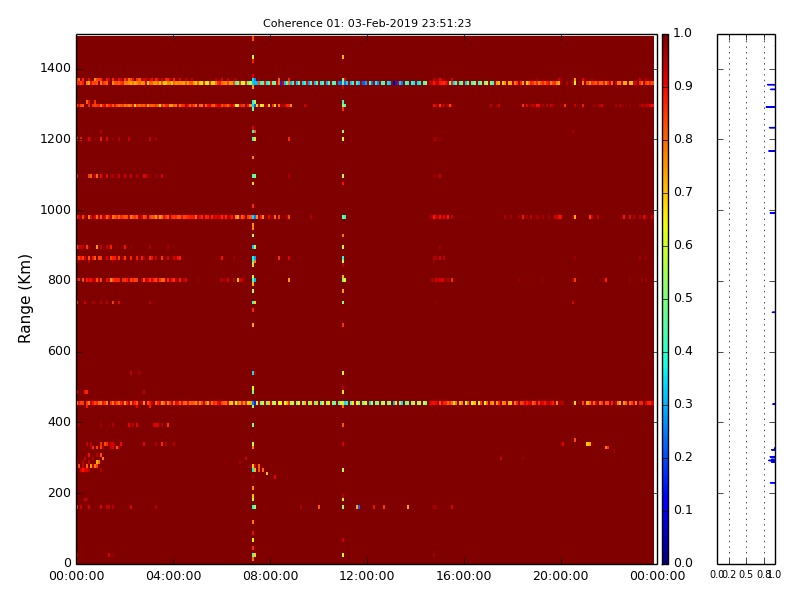This screenshot has height=600, width=800.
Task: Click the colorbar 0.2 tick label
Action: (x=683, y=457)
